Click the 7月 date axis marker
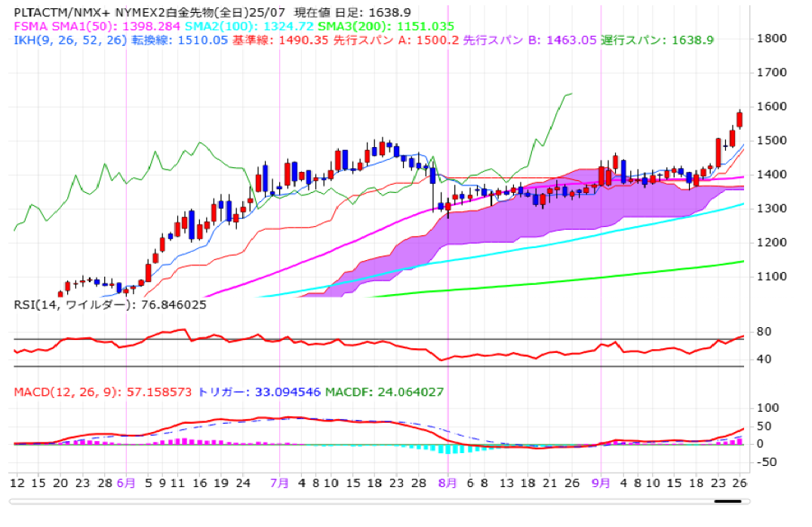812x527 pixels. [279, 483]
